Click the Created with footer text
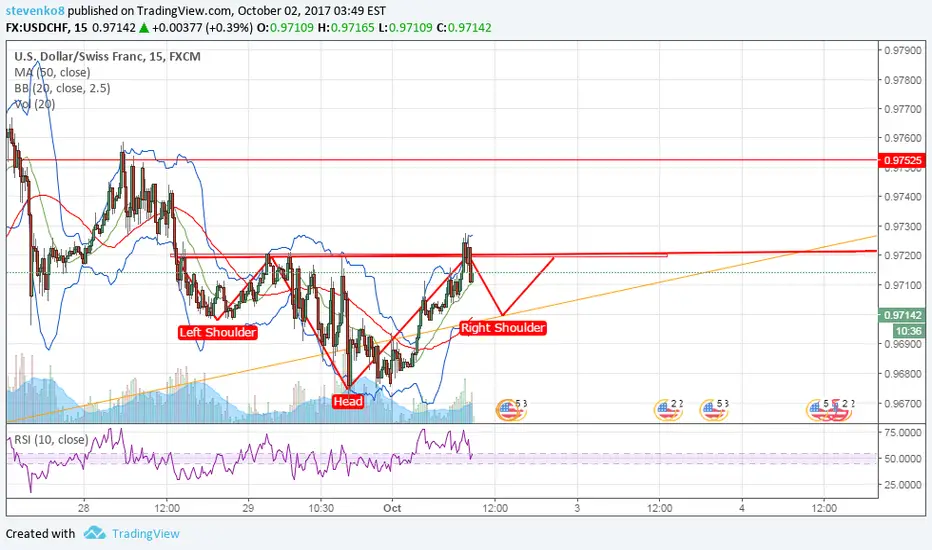The height and width of the screenshot is (550, 932). [x=40, y=533]
